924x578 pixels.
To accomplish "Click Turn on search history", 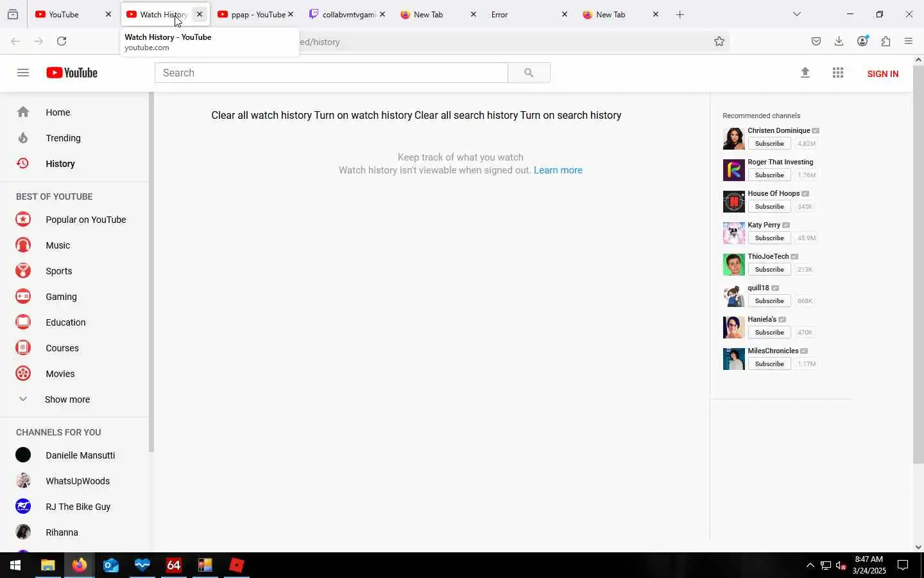I will pyautogui.click(x=570, y=116).
